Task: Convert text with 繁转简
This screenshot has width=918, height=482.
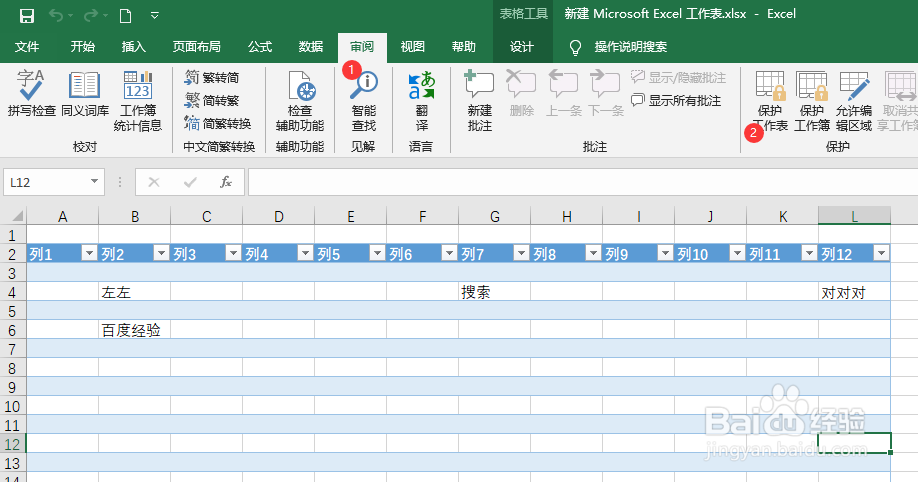Action: (x=211, y=77)
